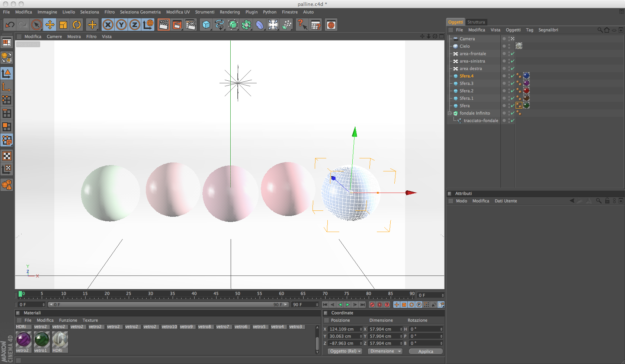Click the Render in Picture Viewer clapperboard

point(177,25)
